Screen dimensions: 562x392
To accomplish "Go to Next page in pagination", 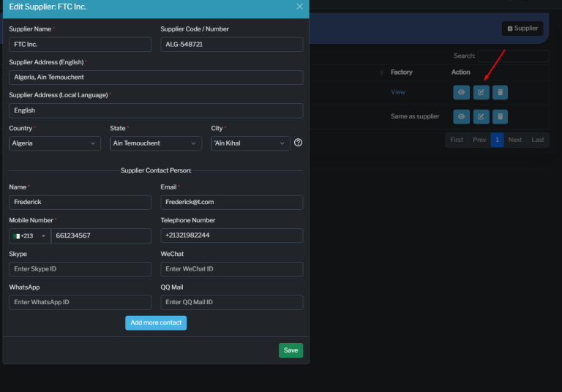I will pos(515,140).
